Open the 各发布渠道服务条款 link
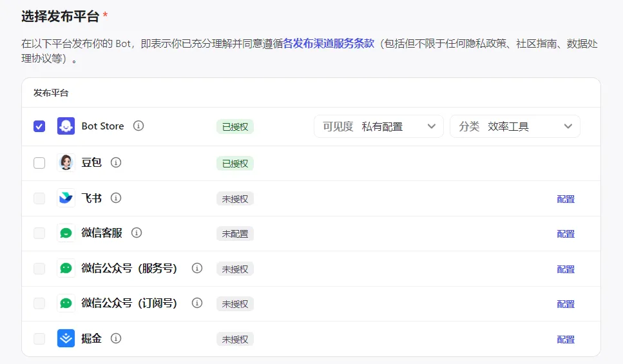Image resolution: width=623 pixels, height=364 pixels. [329, 44]
